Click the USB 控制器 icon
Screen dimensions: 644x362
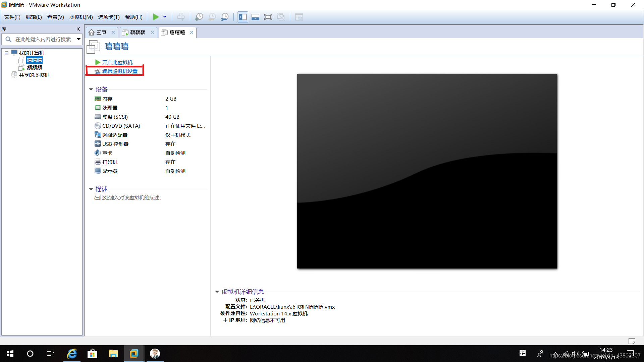tap(98, 144)
